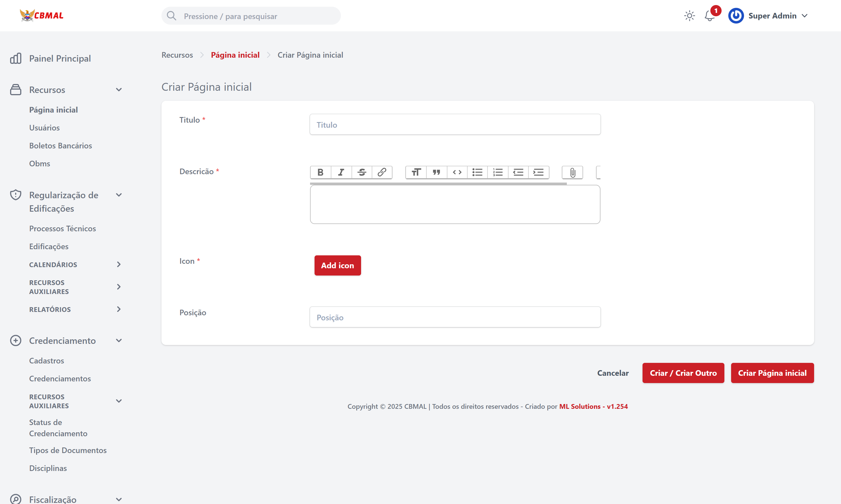Screen dimensions: 841x504
Task: Toggle the light/dark theme sun icon
Action: click(x=689, y=16)
